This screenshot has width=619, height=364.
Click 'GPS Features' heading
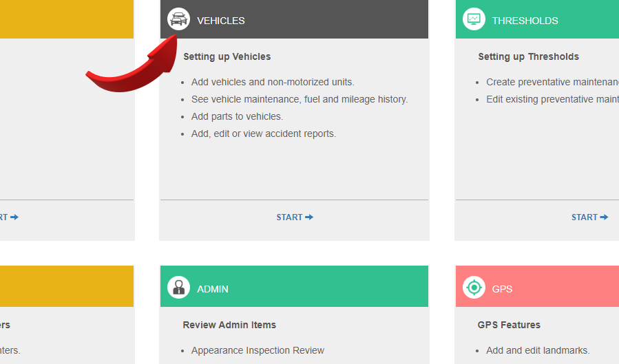point(509,325)
